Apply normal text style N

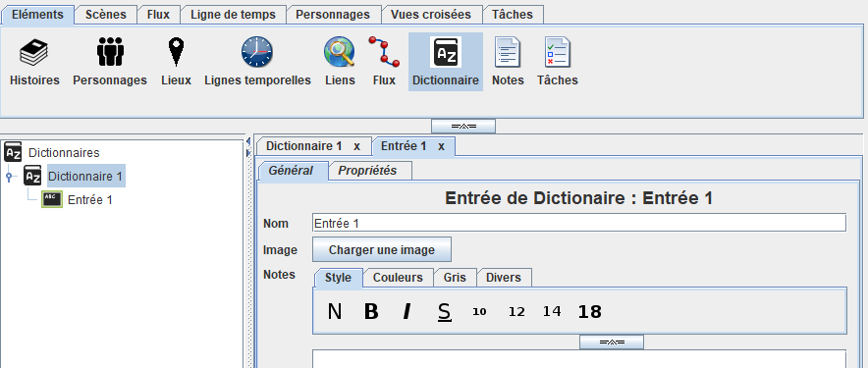pos(335,311)
